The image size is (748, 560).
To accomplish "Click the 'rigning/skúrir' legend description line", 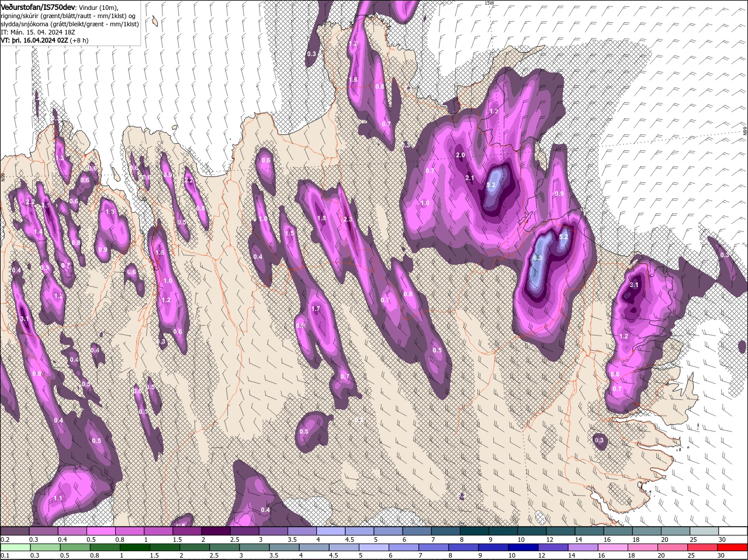I will tap(69, 16).
